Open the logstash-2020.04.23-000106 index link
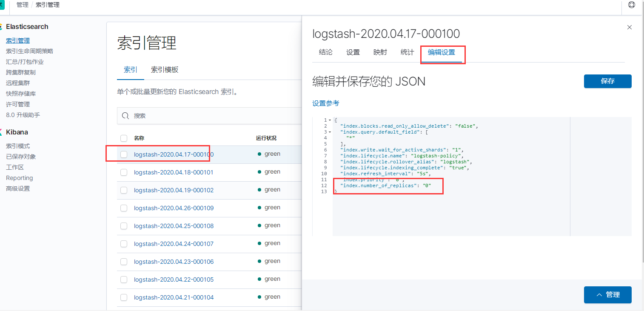Image resolution: width=644 pixels, height=311 pixels. click(174, 262)
